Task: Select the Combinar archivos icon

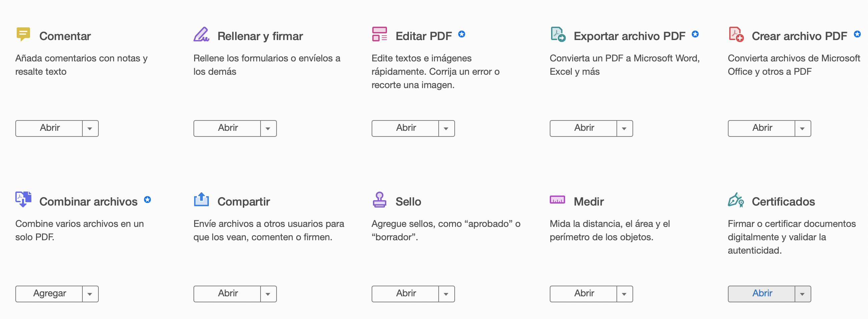Action: 23,199
